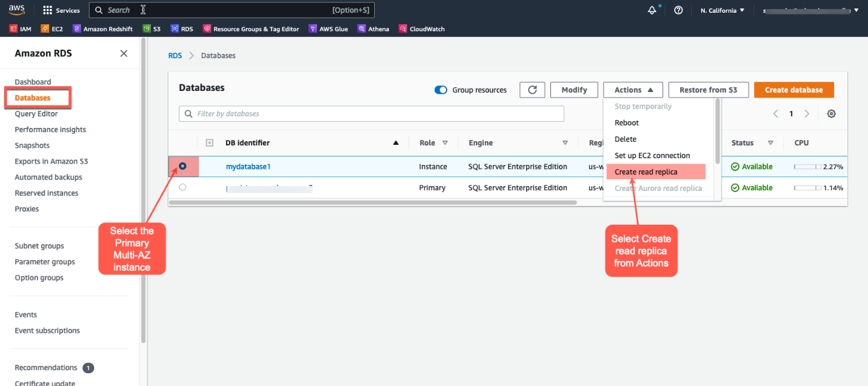
Task: Open the Services grid menu
Action: point(61,10)
